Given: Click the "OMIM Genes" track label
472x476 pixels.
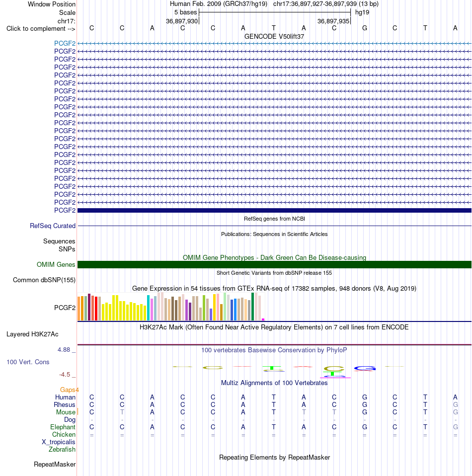Looking at the screenshot, I should 56,265.
